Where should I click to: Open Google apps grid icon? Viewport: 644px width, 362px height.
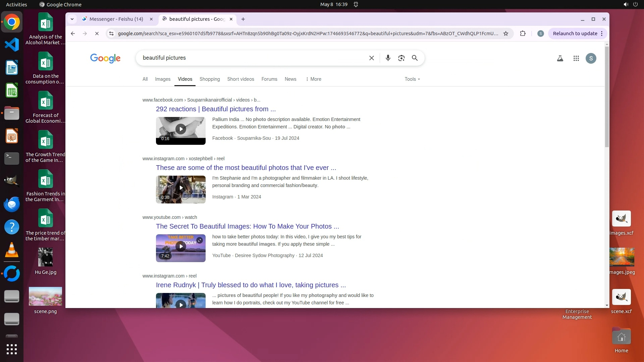tap(576, 58)
